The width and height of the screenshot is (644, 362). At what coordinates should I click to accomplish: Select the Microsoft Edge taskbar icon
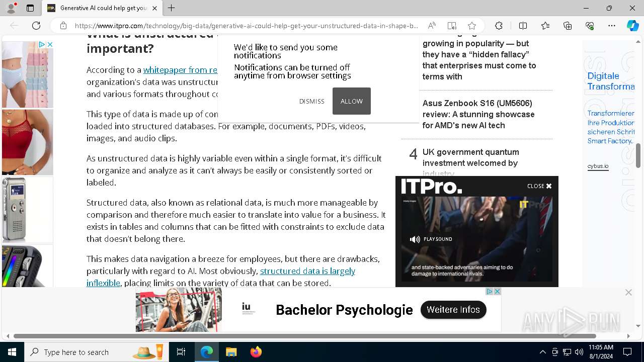point(206,352)
